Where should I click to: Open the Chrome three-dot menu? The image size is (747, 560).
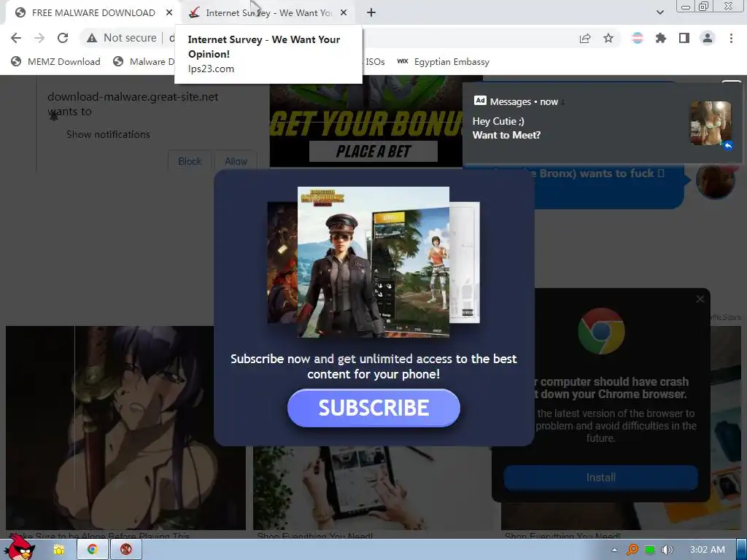(731, 38)
